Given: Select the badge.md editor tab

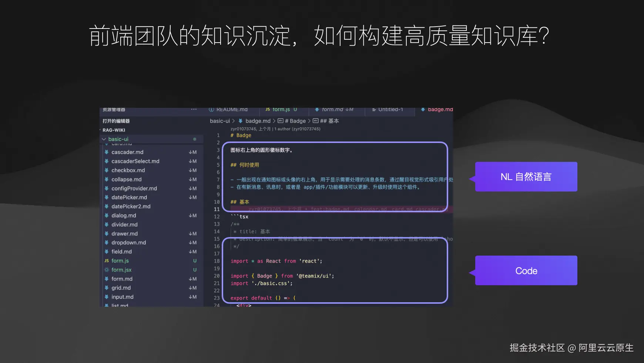Looking at the screenshot, I should coord(437,109).
